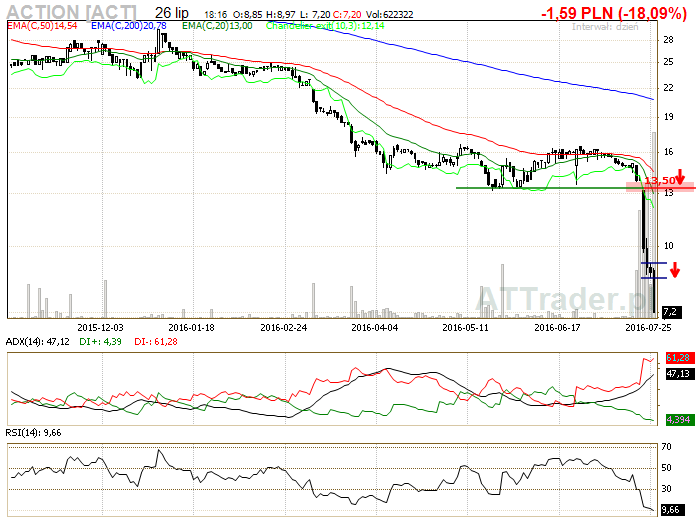Click date axis label 2016-06-17
Viewport: 700px width, 522px height.
558,328
